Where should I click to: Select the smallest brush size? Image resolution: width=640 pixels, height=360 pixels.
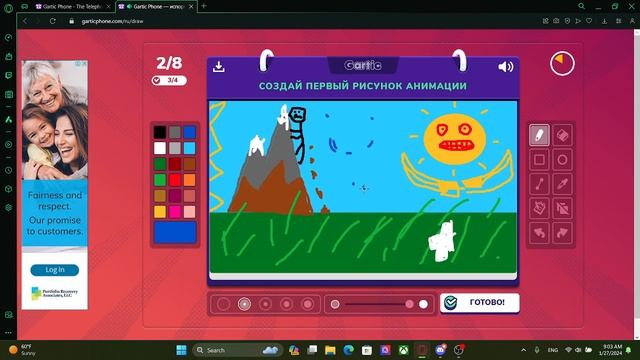coord(223,304)
